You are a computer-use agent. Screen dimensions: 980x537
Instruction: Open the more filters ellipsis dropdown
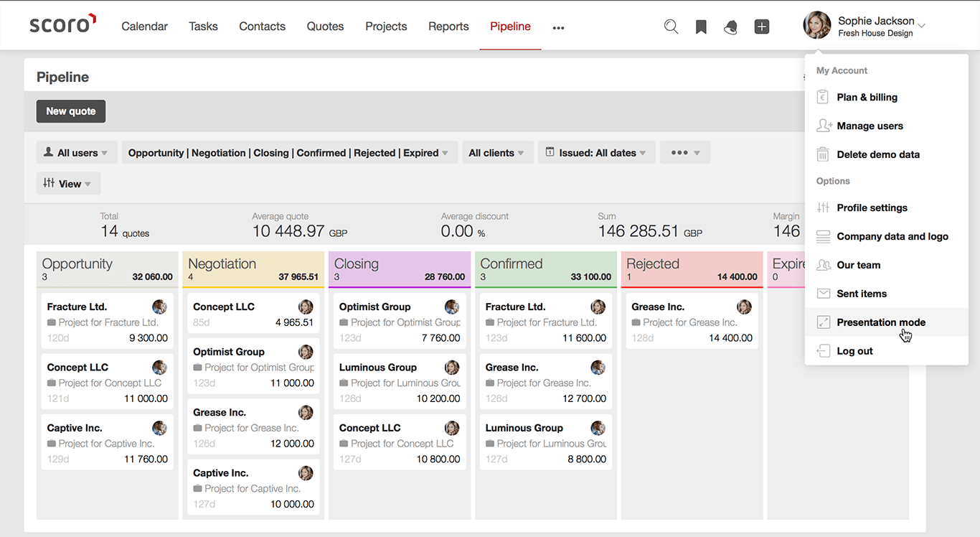[x=685, y=153]
